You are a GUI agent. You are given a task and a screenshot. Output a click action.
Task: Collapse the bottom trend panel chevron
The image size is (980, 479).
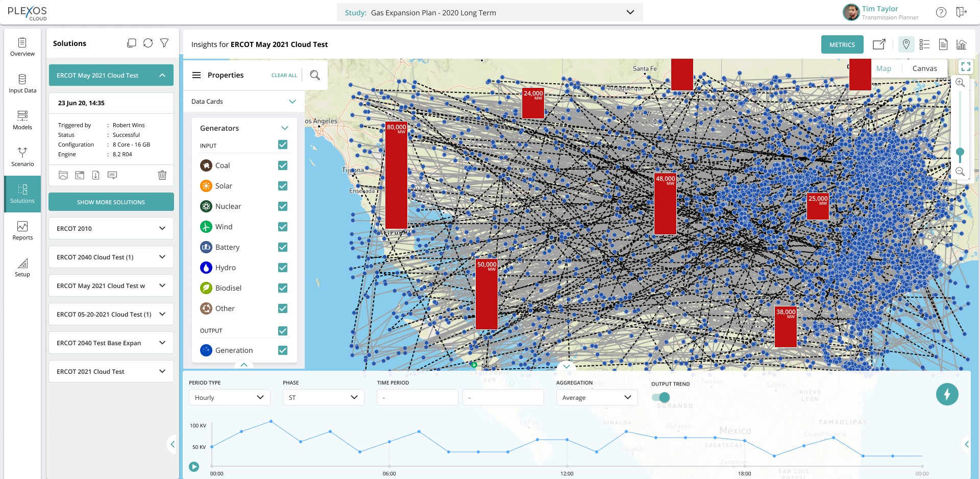click(x=566, y=366)
